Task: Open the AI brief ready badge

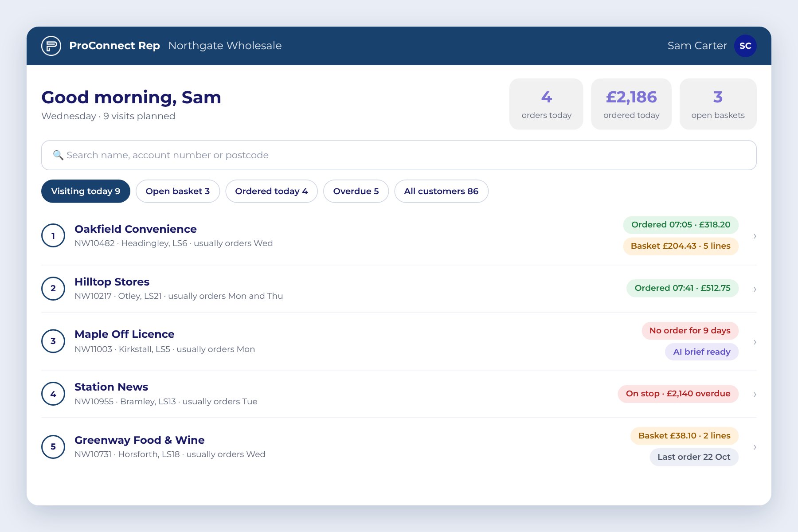Action: 701,352
